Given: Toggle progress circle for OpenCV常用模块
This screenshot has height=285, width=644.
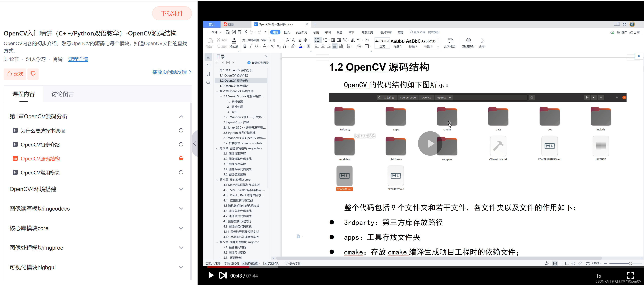Looking at the screenshot, I should pyautogui.click(x=181, y=172).
